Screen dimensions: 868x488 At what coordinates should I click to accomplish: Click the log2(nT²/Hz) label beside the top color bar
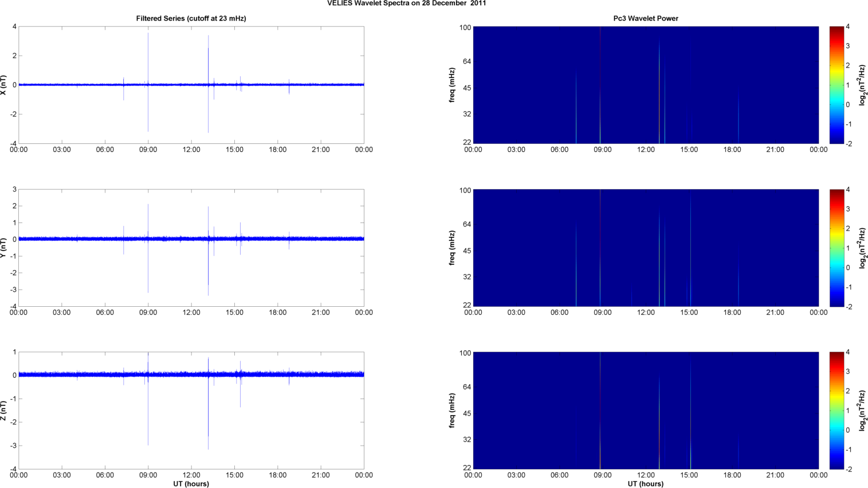862,85
